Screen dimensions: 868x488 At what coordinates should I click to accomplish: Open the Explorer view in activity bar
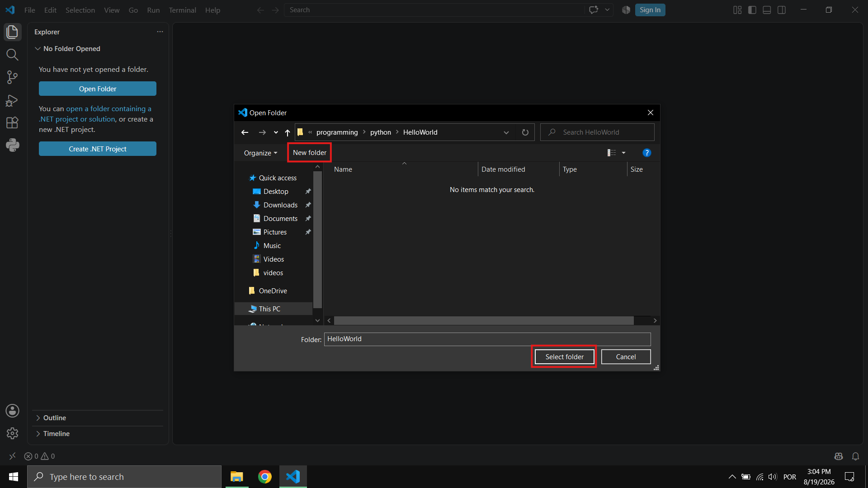(12, 32)
